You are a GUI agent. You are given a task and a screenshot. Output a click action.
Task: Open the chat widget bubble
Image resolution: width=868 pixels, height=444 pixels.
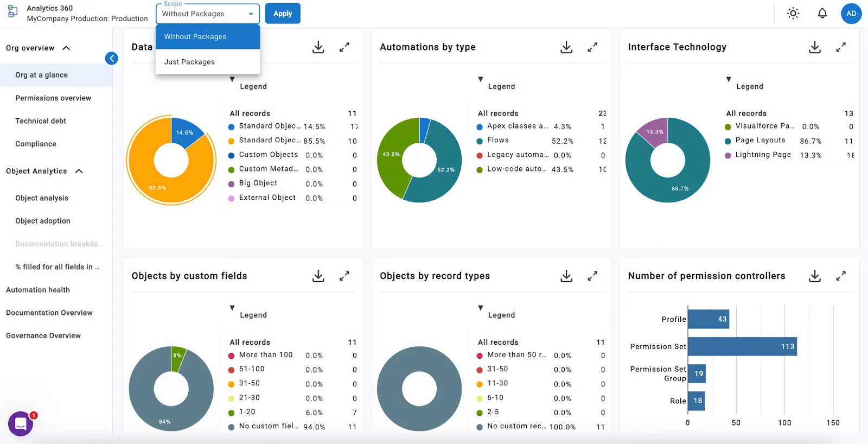coord(21,424)
